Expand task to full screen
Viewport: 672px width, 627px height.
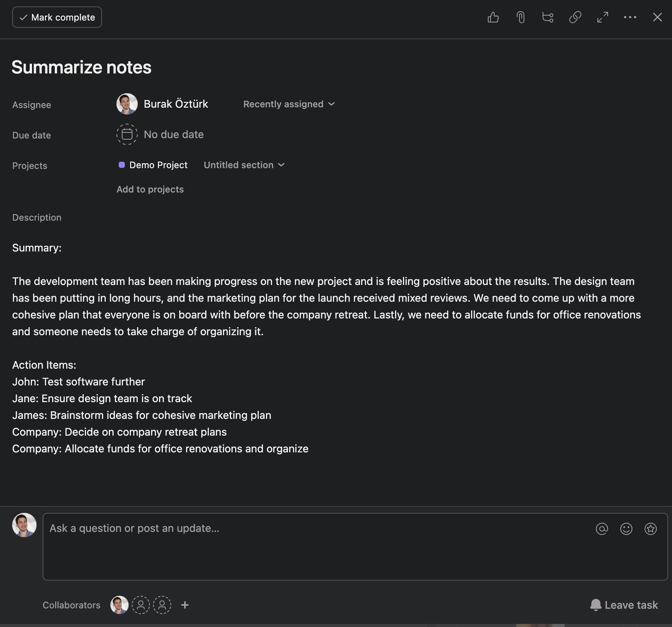click(602, 17)
